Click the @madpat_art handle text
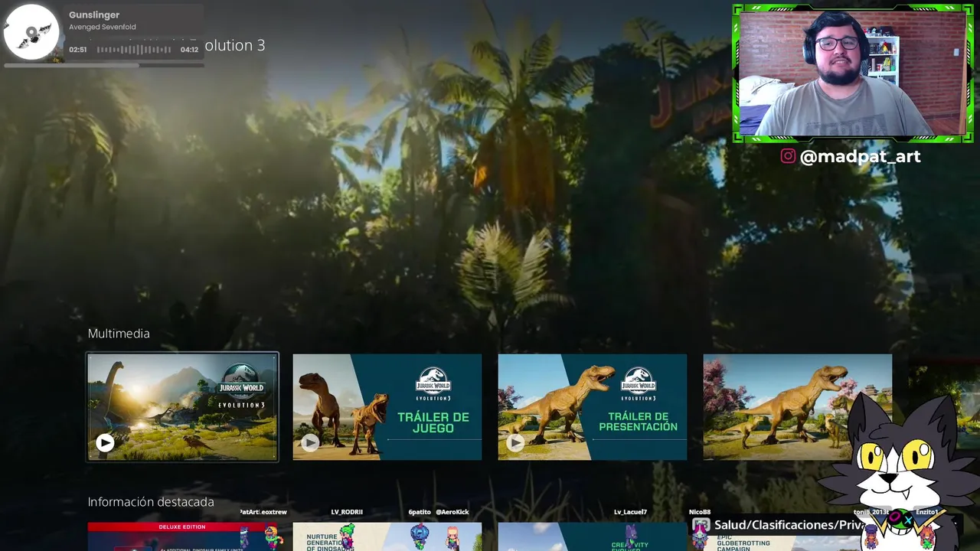 [860, 157]
